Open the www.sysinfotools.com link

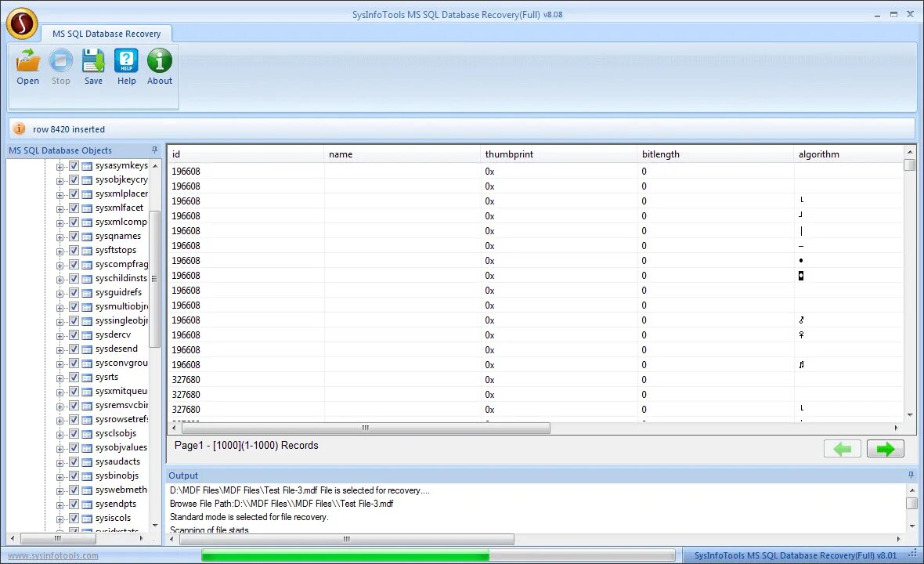click(52, 555)
